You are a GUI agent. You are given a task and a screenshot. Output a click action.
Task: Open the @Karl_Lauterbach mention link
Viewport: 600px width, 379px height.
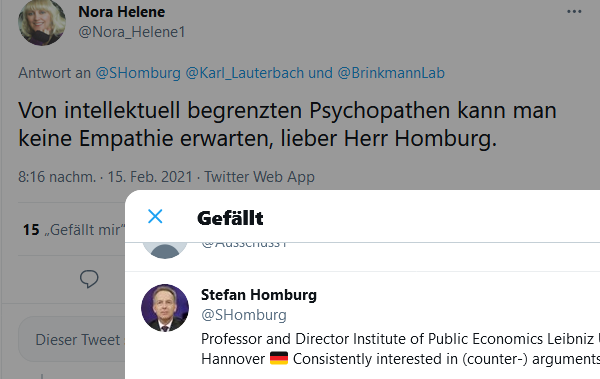point(245,73)
